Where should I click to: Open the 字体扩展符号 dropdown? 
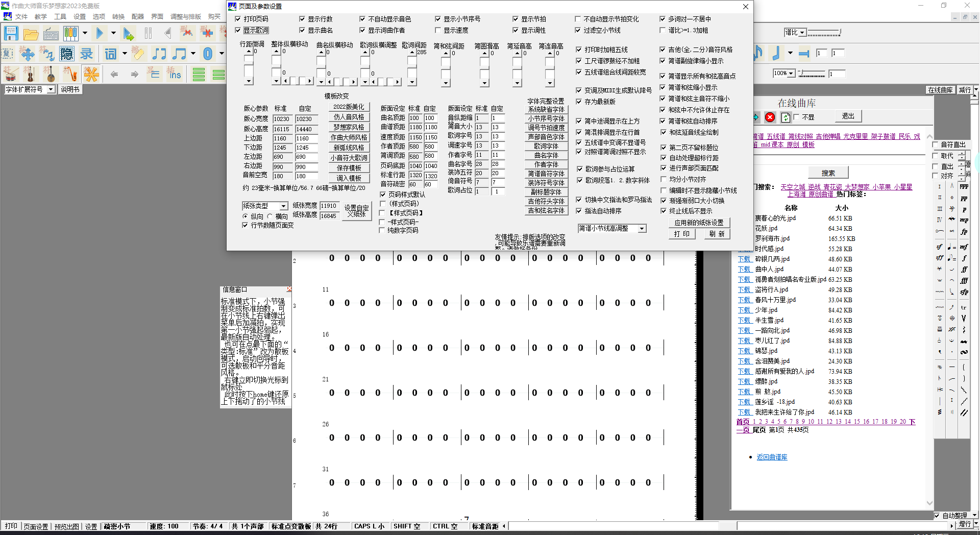pos(30,89)
